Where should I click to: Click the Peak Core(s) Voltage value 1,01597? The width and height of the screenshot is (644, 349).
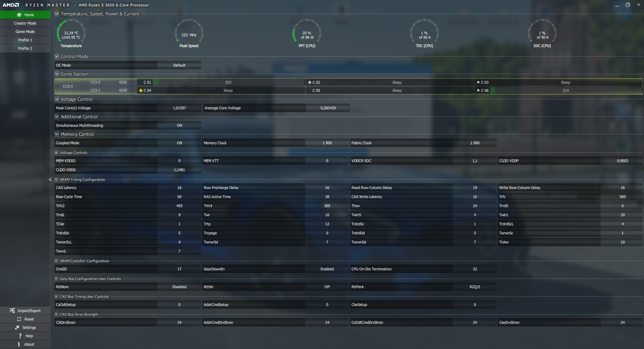(x=179, y=108)
